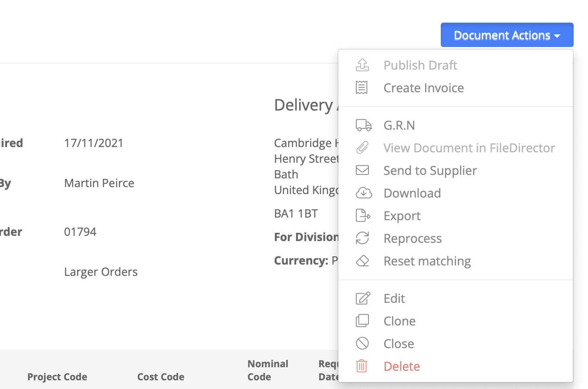Click the prohibited circle Close icon
Image resolution: width=588 pixels, height=389 pixels.
(x=362, y=343)
